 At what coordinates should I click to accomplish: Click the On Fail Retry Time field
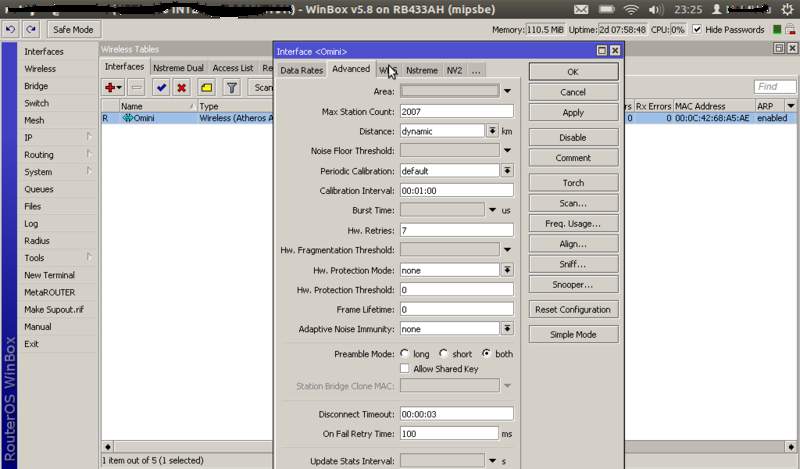click(449, 434)
